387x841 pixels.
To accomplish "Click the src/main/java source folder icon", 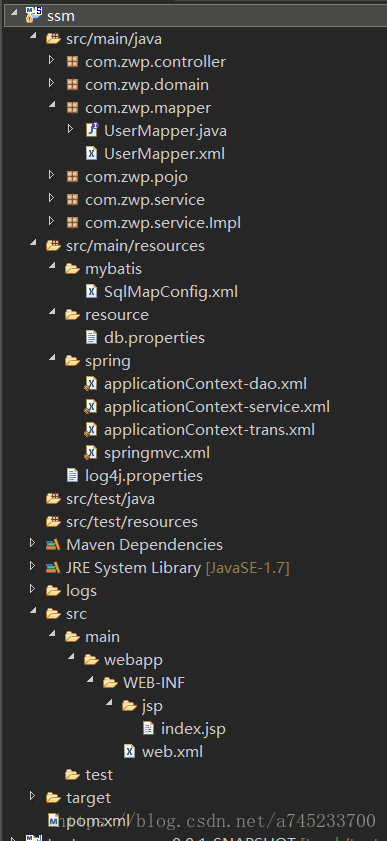I will (53, 39).
